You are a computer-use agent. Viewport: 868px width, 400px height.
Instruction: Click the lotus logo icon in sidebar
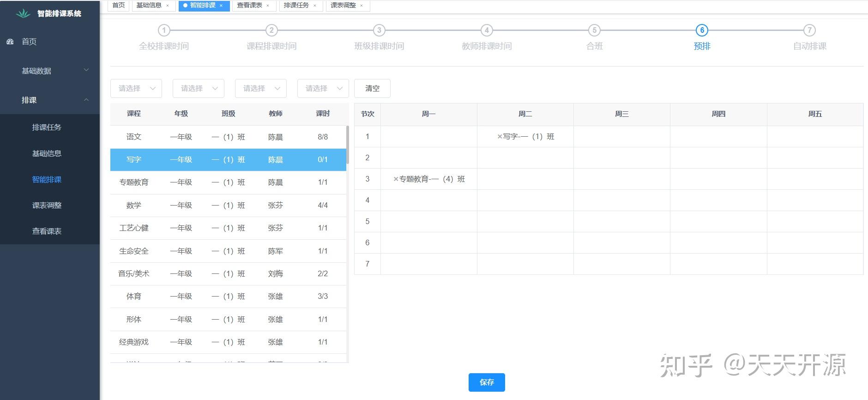(x=23, y=14)
